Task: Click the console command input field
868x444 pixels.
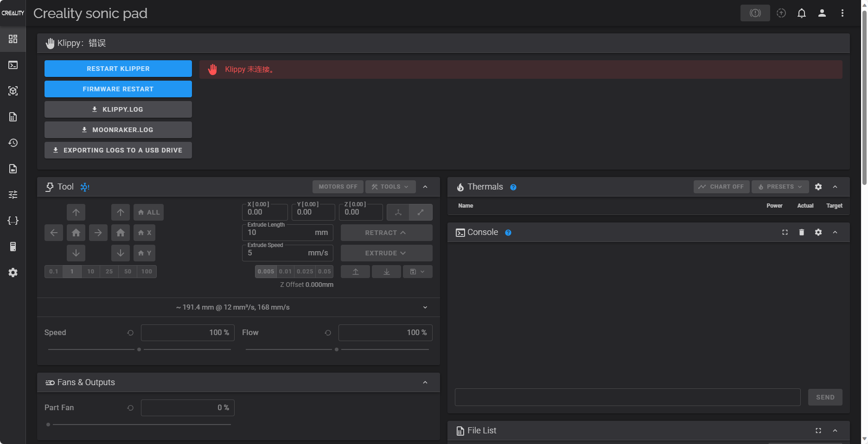Action: pyautogui.click(x=628, y=397)
